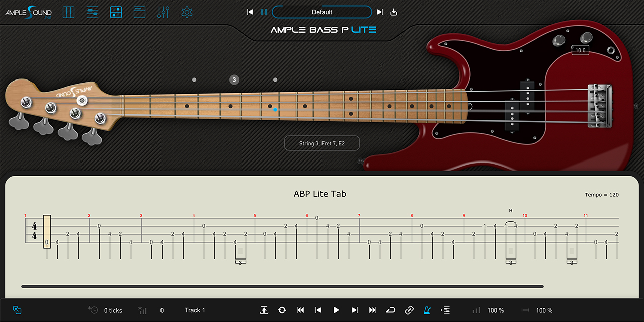This screenshot has height=322, width=644.
Task: Click the tone knob on the bass body
Action: (586, 38)
